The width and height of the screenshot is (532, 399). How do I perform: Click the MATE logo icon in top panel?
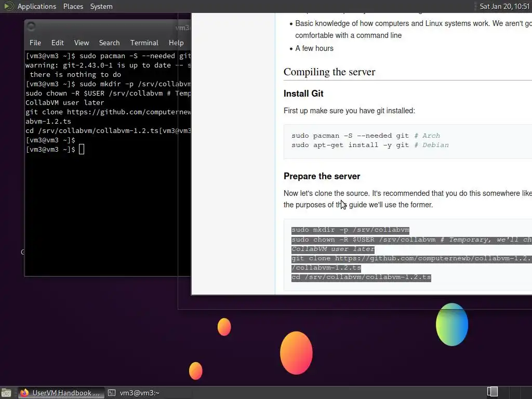click(x=8, y=6)
